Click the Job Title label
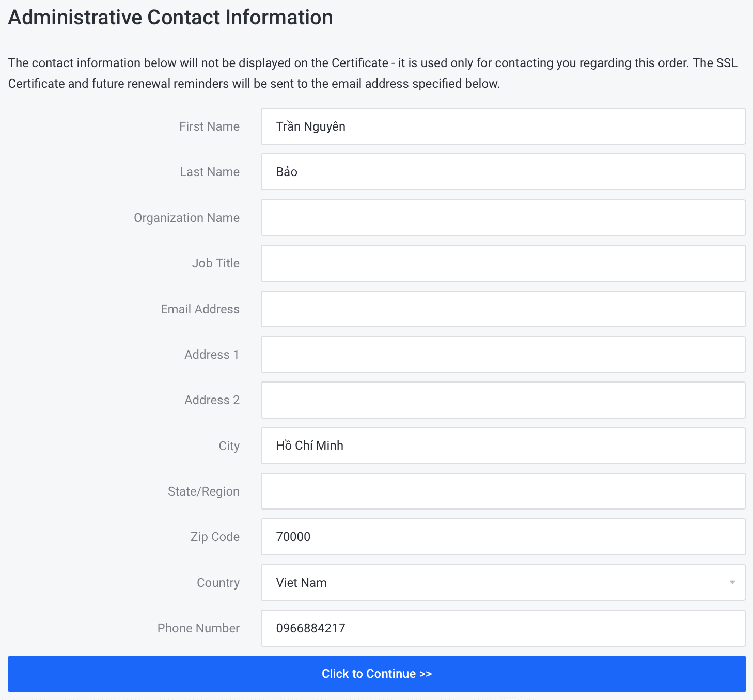Viewport: 753px width, 700px height. 215,263
